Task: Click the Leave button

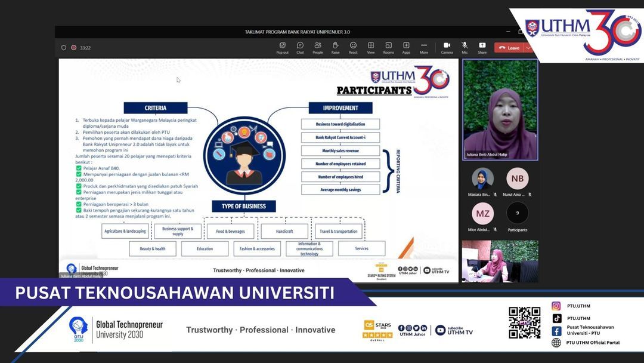Action: tap(509, 48)
